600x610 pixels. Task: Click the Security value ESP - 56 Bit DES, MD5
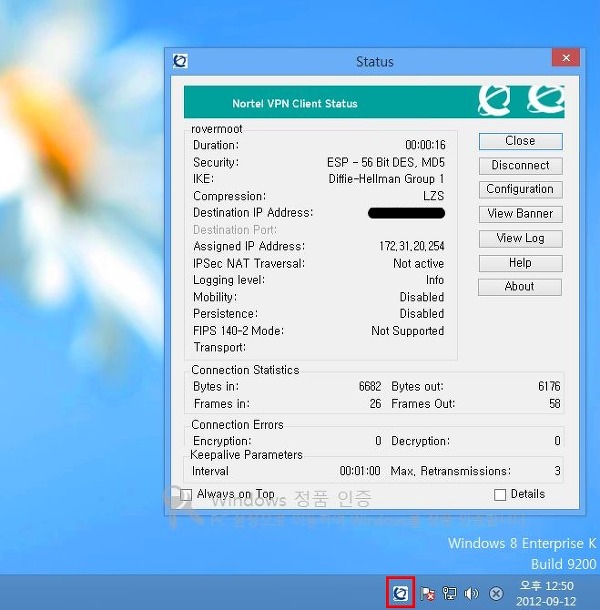(x=386, y=162)
